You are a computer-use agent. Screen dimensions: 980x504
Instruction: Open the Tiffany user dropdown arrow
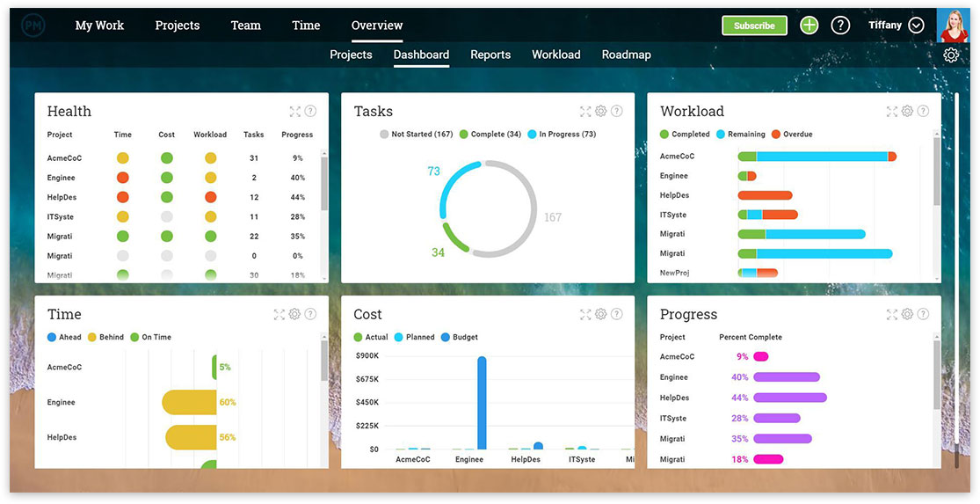point(916,25)
